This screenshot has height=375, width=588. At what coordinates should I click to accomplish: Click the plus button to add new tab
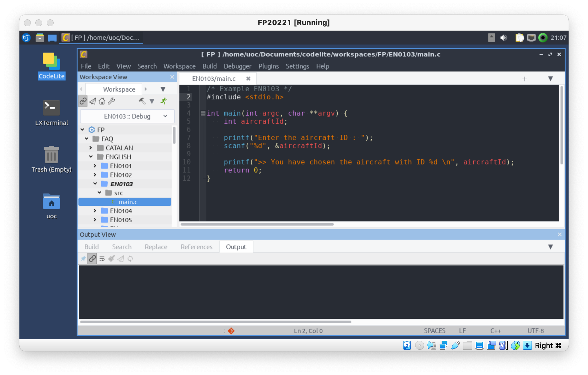524,79
